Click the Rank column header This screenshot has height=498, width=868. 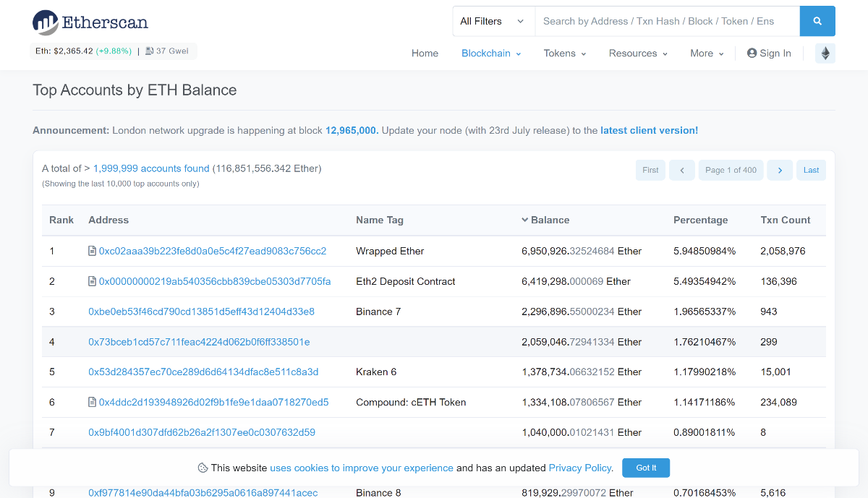click(x=61, y=220)
